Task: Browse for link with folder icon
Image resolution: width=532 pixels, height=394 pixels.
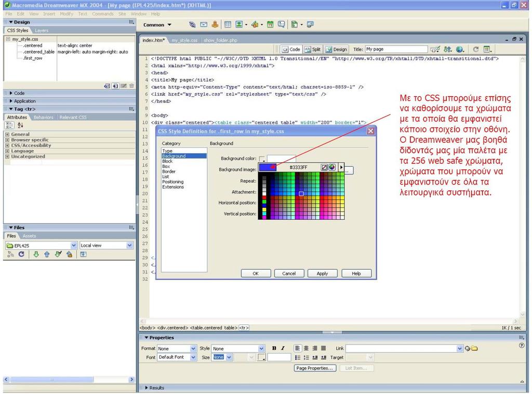Action: coord(474,349)
